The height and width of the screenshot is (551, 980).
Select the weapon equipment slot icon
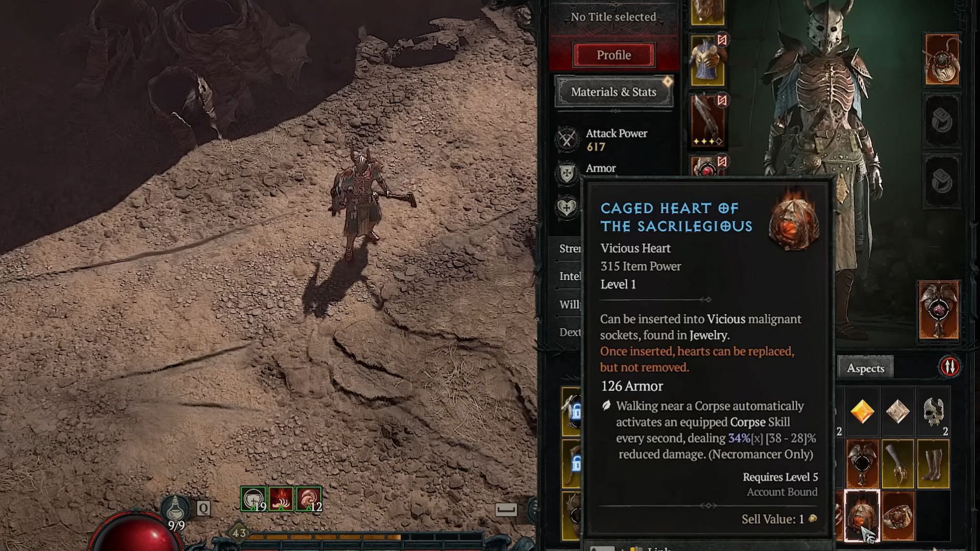pyautogui.click(x=707, y=120)
